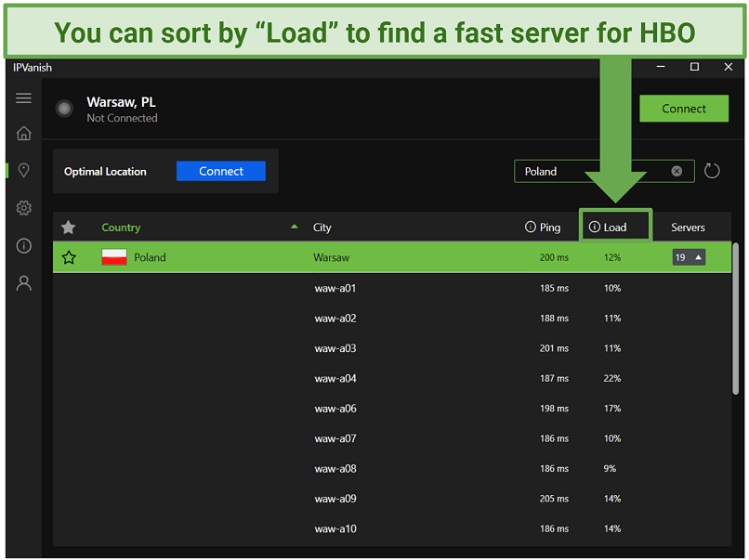This screenshot has height=560, width=749.
Task: Click the refresh server list icon
Action: click(x=712, y=171)
